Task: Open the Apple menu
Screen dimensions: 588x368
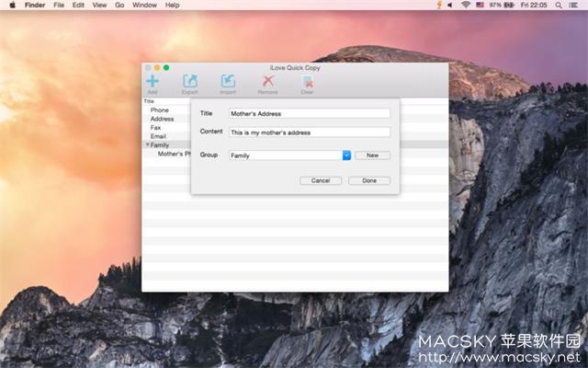Action: click(12, 5)
